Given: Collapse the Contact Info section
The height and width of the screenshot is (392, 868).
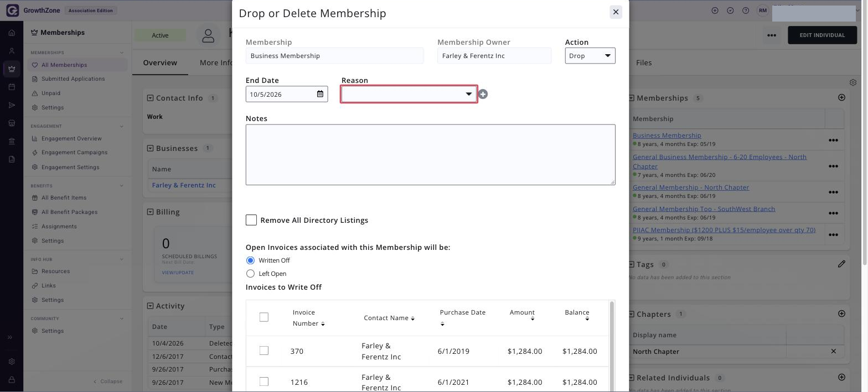Looking at the screenshot, I should click(150, 98).
